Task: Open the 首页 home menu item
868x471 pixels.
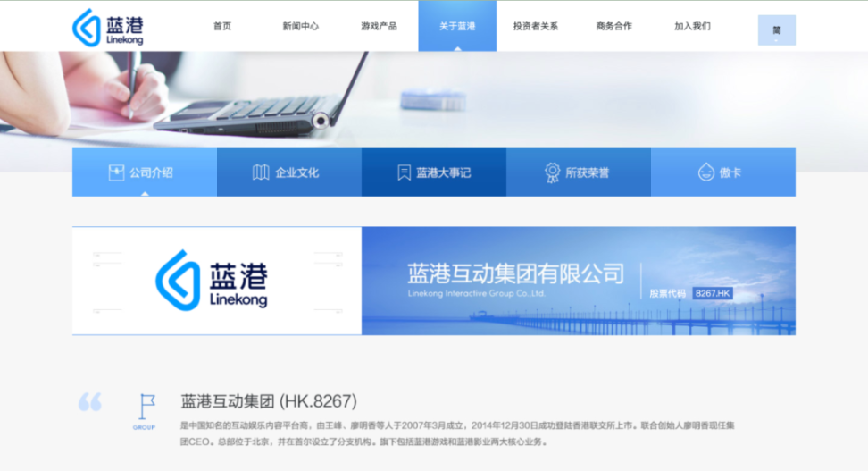Action: click(222, 26)
